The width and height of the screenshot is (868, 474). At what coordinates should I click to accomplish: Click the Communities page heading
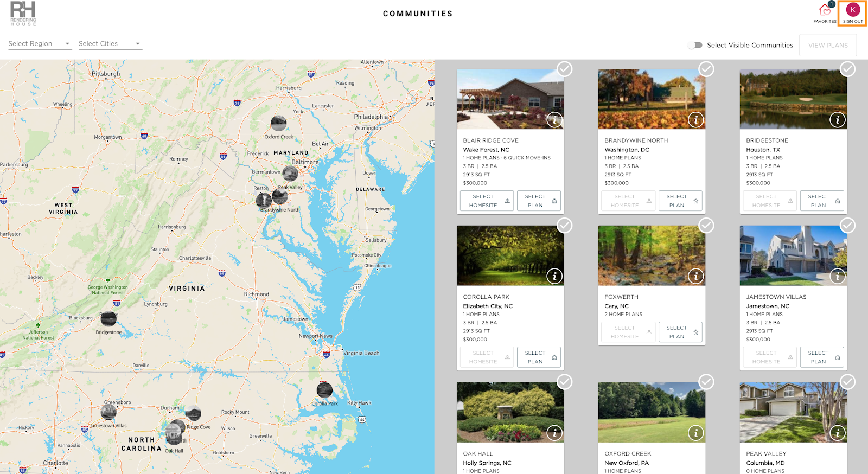tap(418, 14)
